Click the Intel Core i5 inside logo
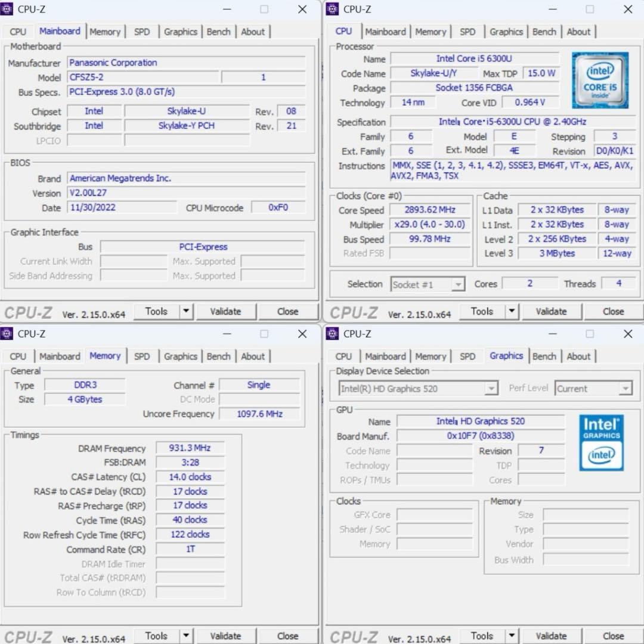The height and width of the screenshot is (644, 644). coord(600,80)
